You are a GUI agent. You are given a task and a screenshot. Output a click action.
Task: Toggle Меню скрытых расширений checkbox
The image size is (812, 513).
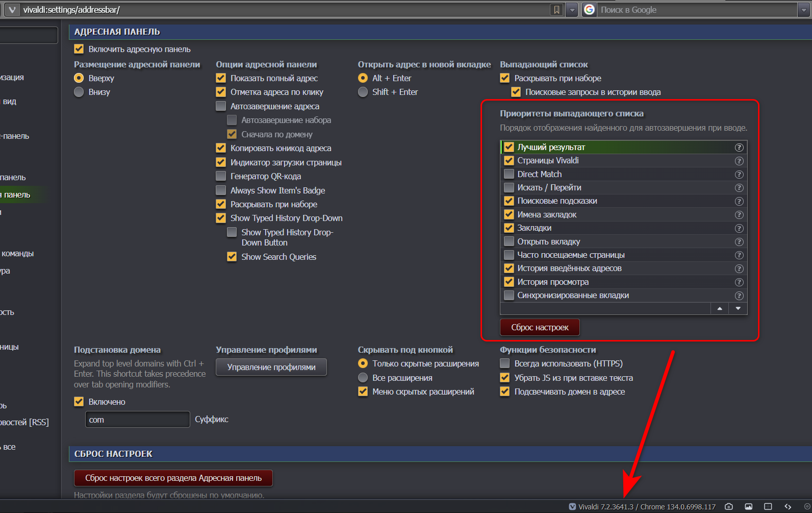click(x=363, y=392)
